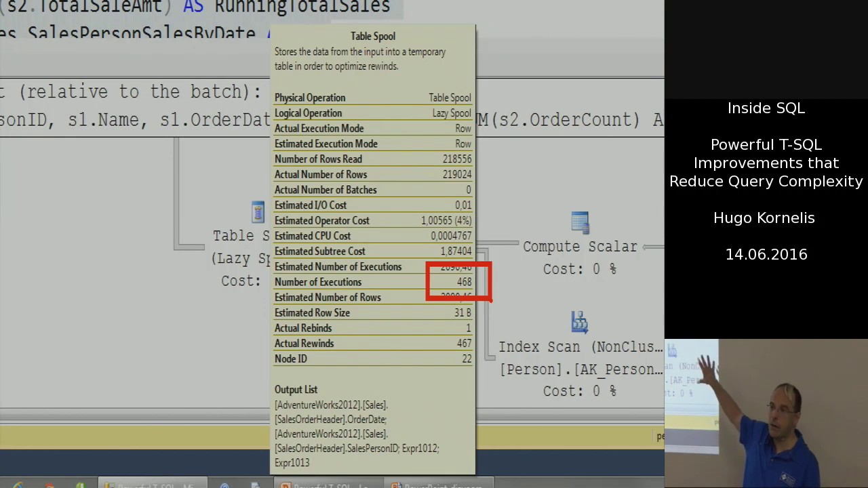Click the '[Person].[AK_Person...' index name text

[x=581, y=369]
